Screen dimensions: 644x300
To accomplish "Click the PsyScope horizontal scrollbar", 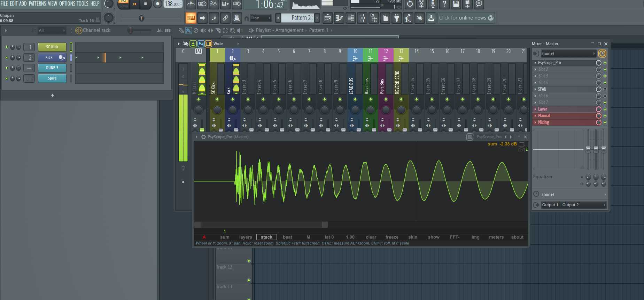I will pos(261,225).
